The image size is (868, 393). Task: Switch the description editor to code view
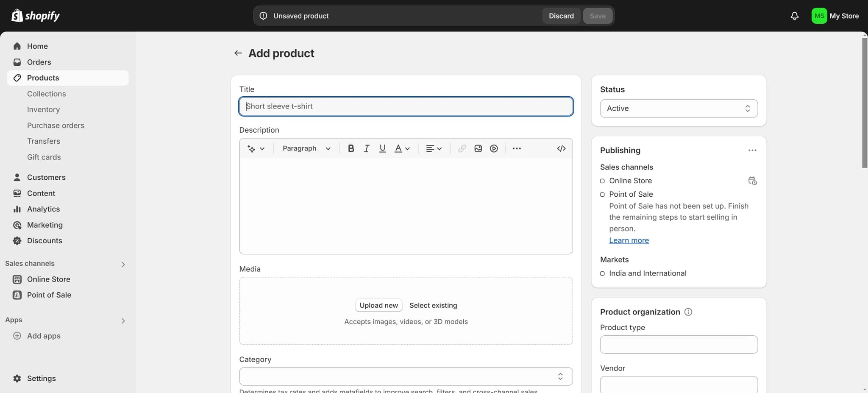[561, 148]
